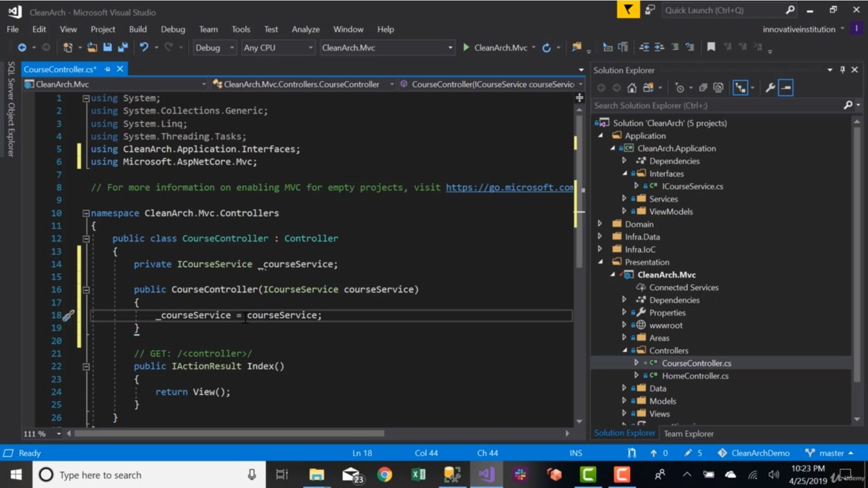Viewport: 868px width, 488px height.
Task: Click Pending Changes Filter clock icon
Action: [679, 87]
